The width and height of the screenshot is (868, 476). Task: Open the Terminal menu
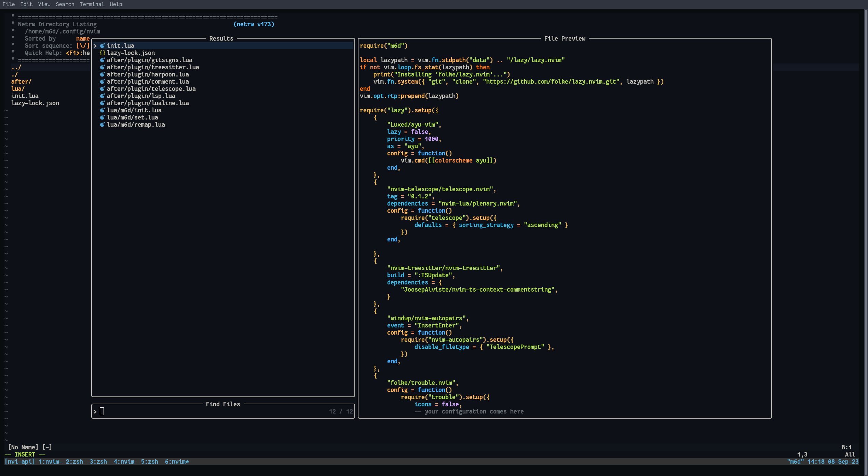(x=92, y=4)
